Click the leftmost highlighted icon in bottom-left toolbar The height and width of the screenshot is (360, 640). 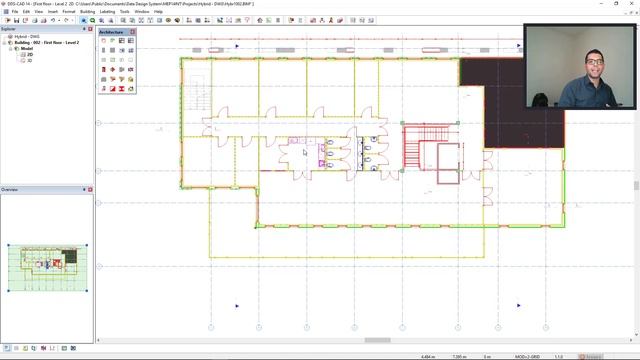click(7, 348)
